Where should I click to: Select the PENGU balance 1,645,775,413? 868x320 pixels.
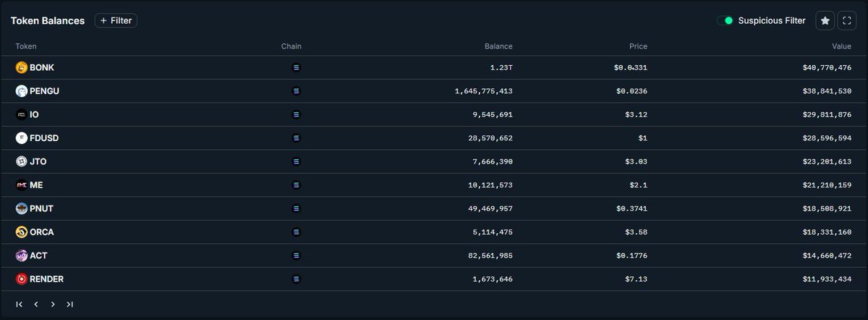(x=484, y=91)
